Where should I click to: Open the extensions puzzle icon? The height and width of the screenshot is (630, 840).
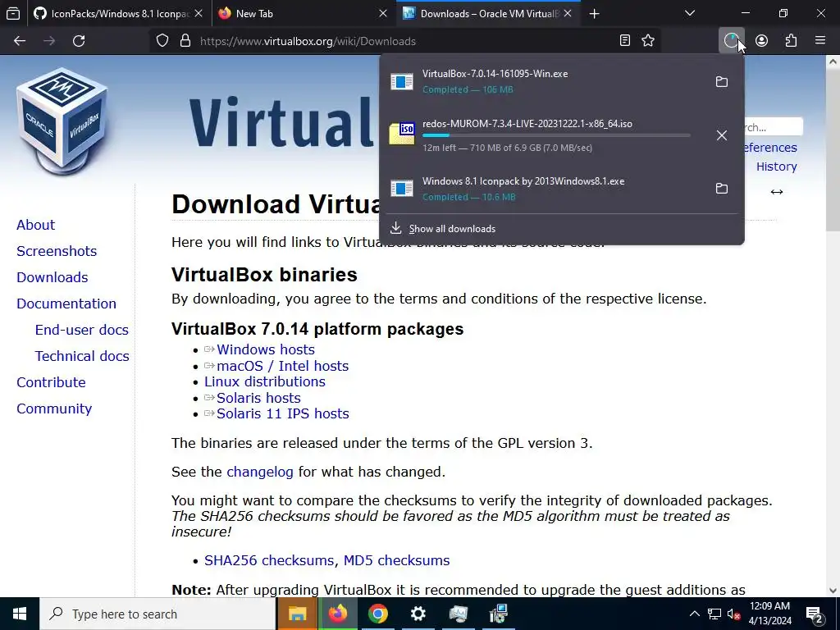[791, 41]
